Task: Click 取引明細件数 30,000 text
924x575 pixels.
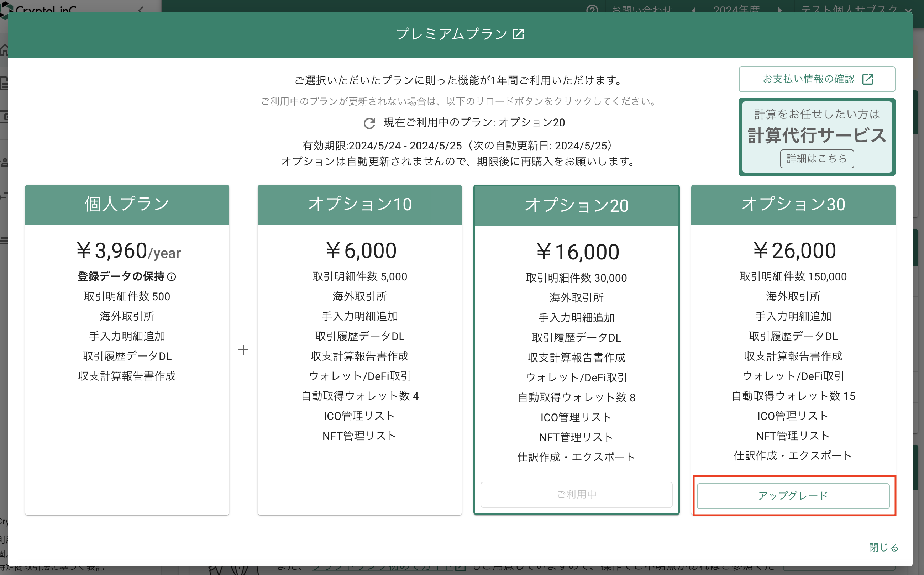Action: (x=576, y=278)
